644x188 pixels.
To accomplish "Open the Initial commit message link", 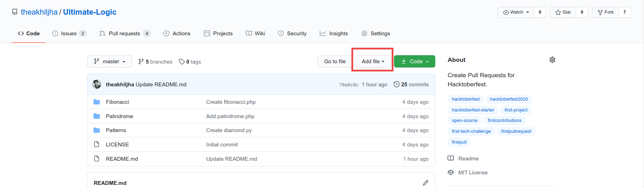I will tap(222, 145).
